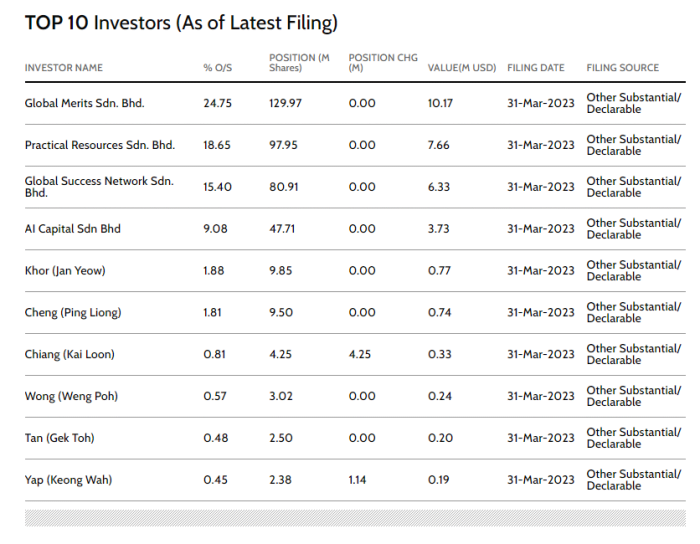Click the filing source in Practical Resources row
Viewport: 700px width, 544px height.
point(633,145)
